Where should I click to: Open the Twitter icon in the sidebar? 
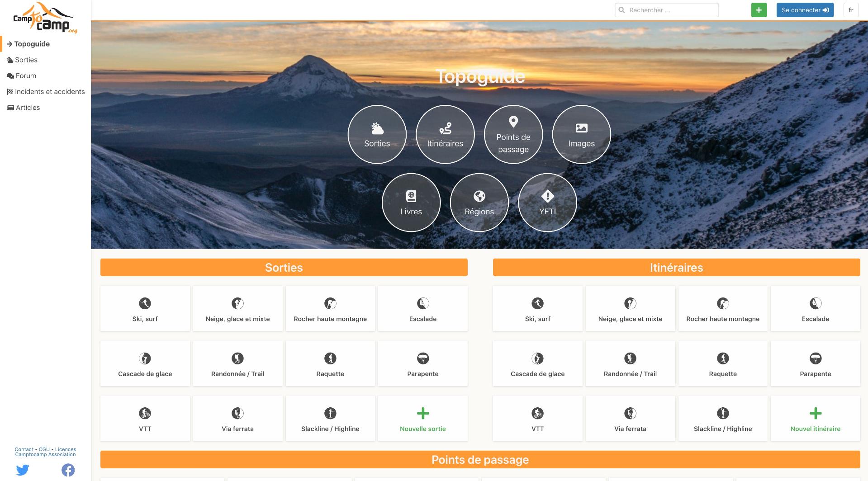coord(23,470)
